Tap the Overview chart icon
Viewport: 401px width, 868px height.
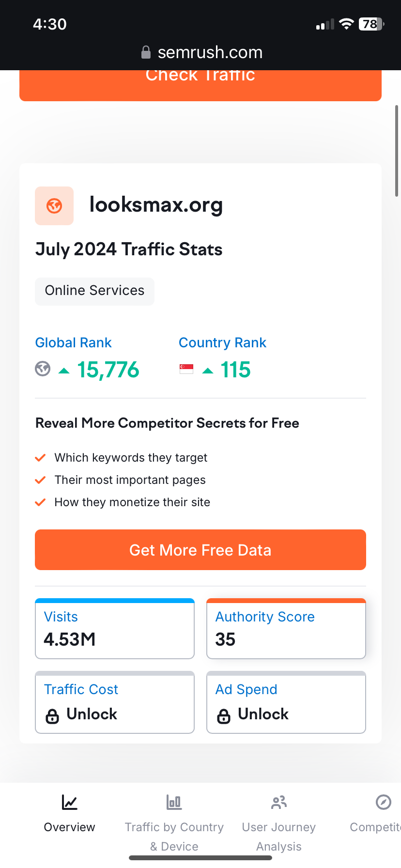tap(69, 803)
